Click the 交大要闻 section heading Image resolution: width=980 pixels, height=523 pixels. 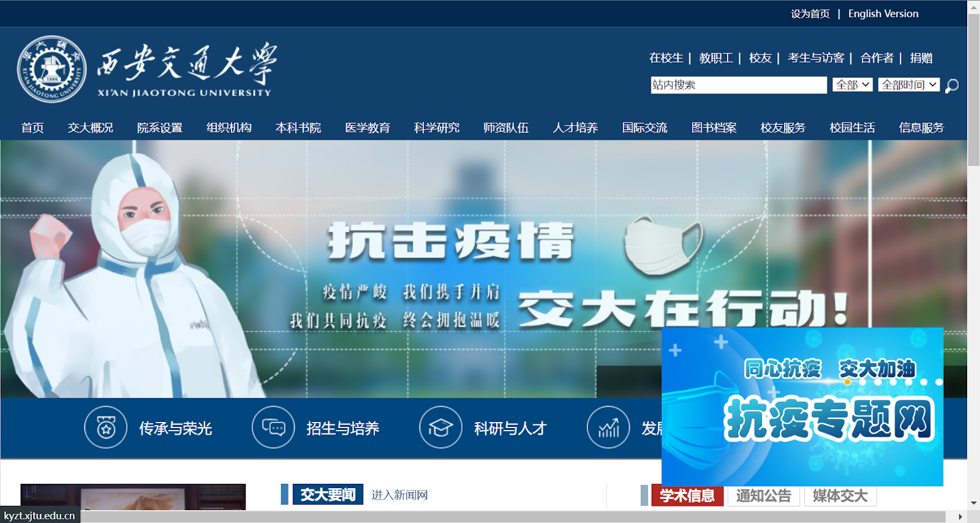328,494
